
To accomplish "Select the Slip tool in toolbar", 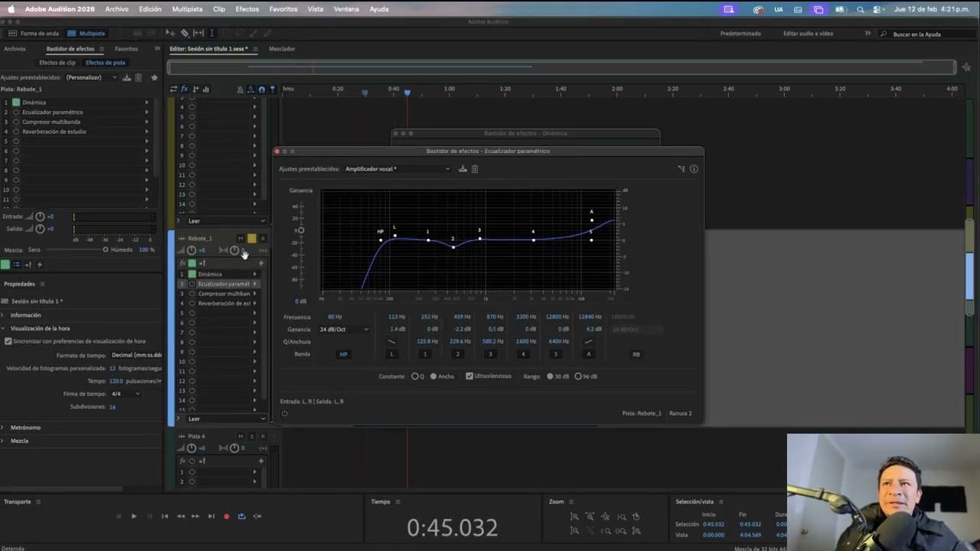I will point(198,34).
